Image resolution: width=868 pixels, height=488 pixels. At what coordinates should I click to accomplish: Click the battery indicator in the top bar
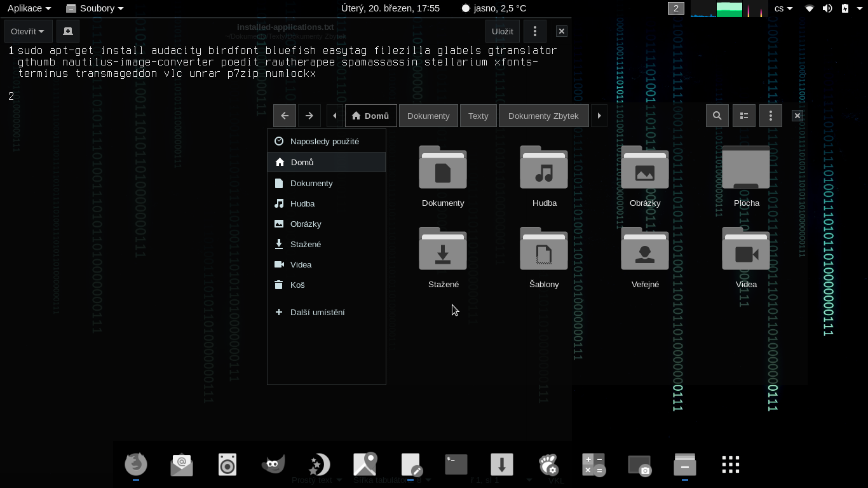click(845, 8)
